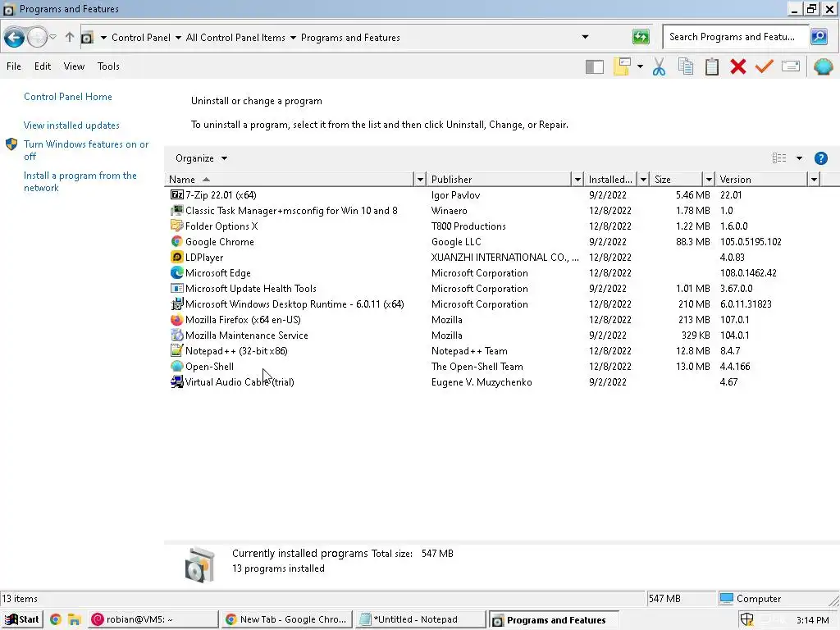Click the green refresh icon in address bar
The width and height of the screenshot is (840, 630).
click(641, 37)
